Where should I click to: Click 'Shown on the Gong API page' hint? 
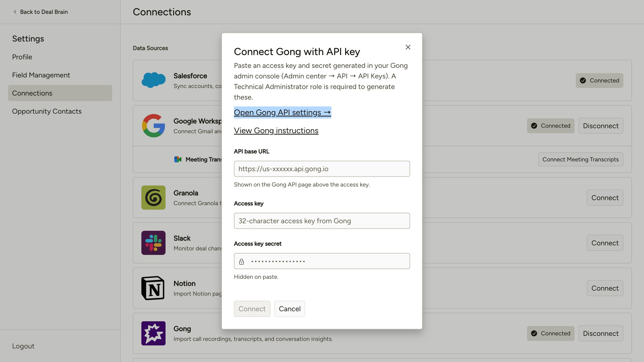coord(302,185)
